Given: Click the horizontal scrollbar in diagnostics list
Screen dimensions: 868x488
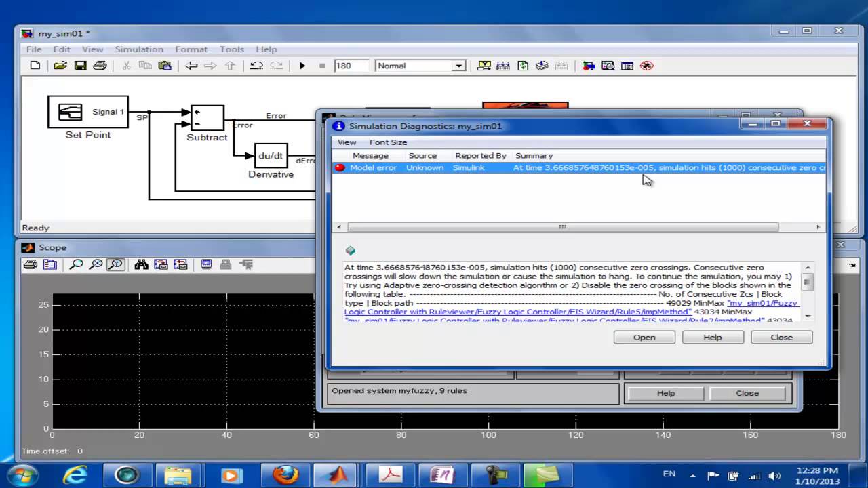Looking at the screenshot, I should point(561,227).
